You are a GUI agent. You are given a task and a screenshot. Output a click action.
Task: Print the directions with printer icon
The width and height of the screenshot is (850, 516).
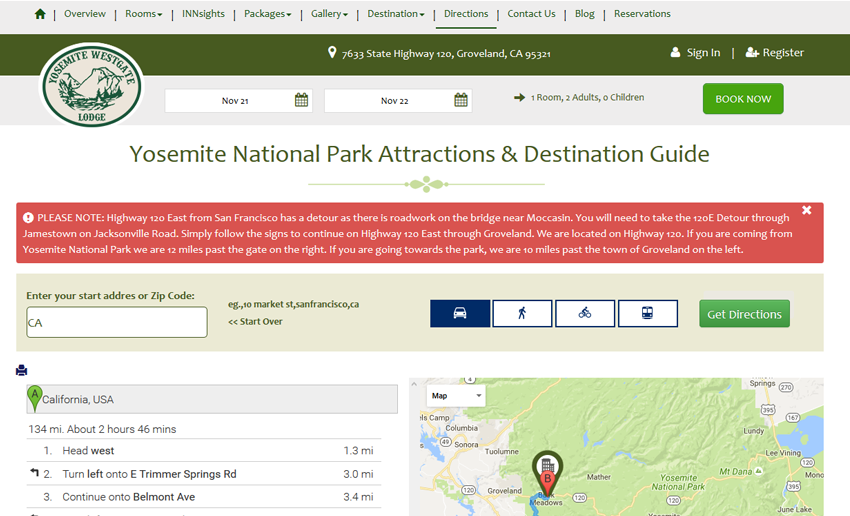pyautogui.click(x=22, y=370)
